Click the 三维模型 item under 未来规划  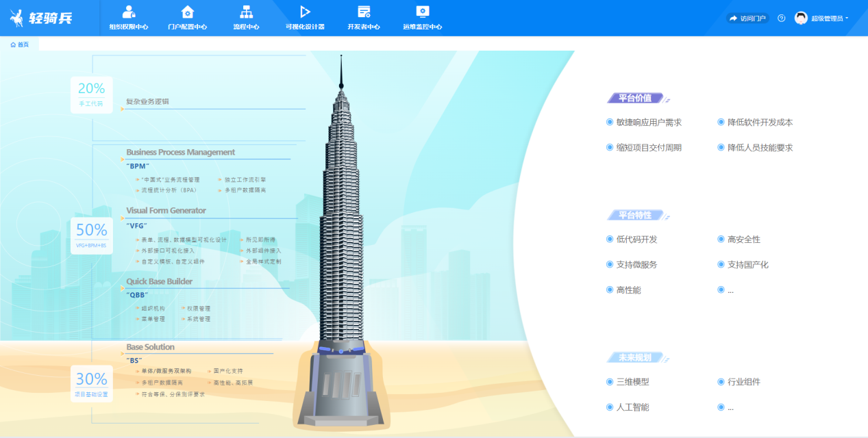tap(632, 382)
